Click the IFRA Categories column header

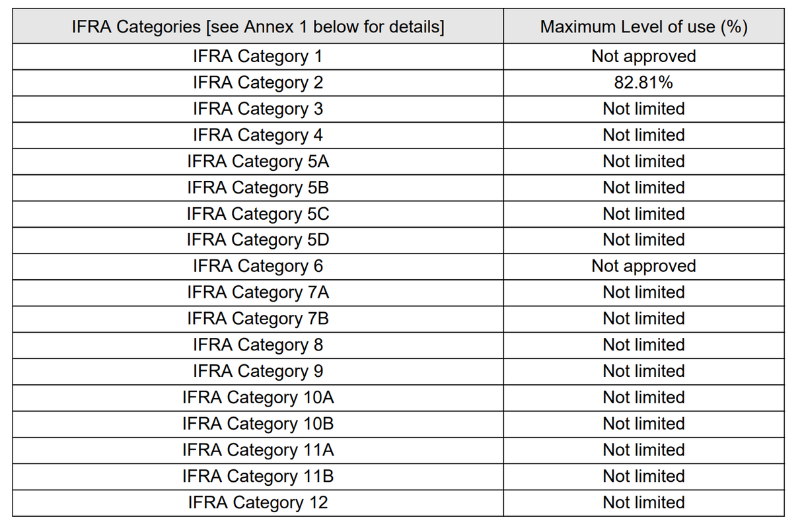(258, 27)
